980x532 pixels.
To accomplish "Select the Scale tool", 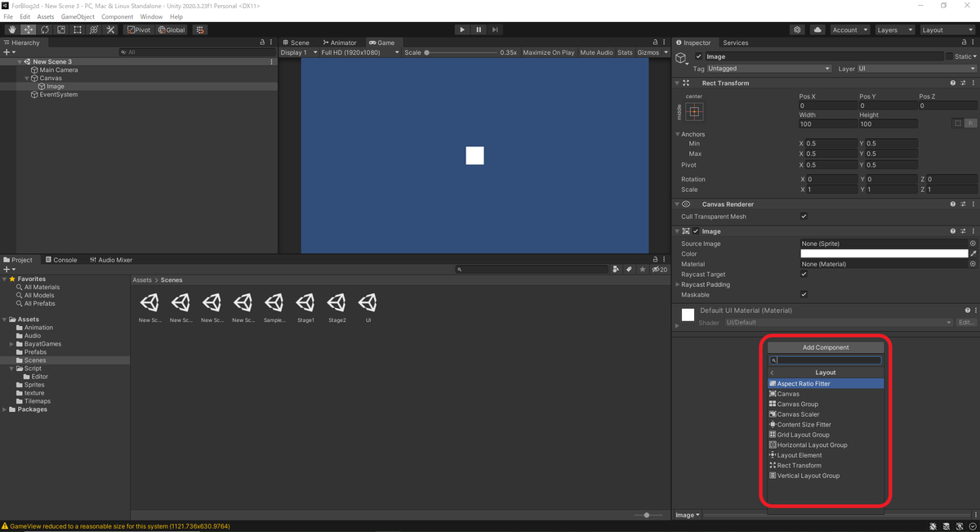I will [61, 29].
